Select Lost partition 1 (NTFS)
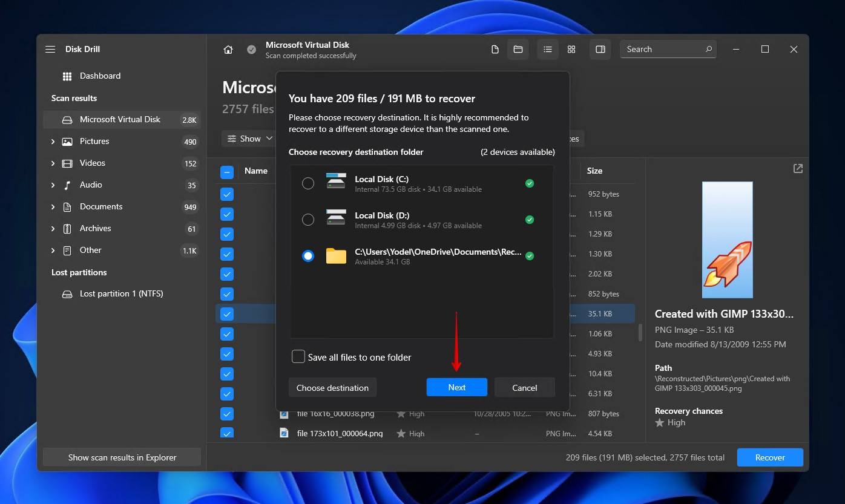The width and height of the screenshot is (845, 504). (121, 293)
